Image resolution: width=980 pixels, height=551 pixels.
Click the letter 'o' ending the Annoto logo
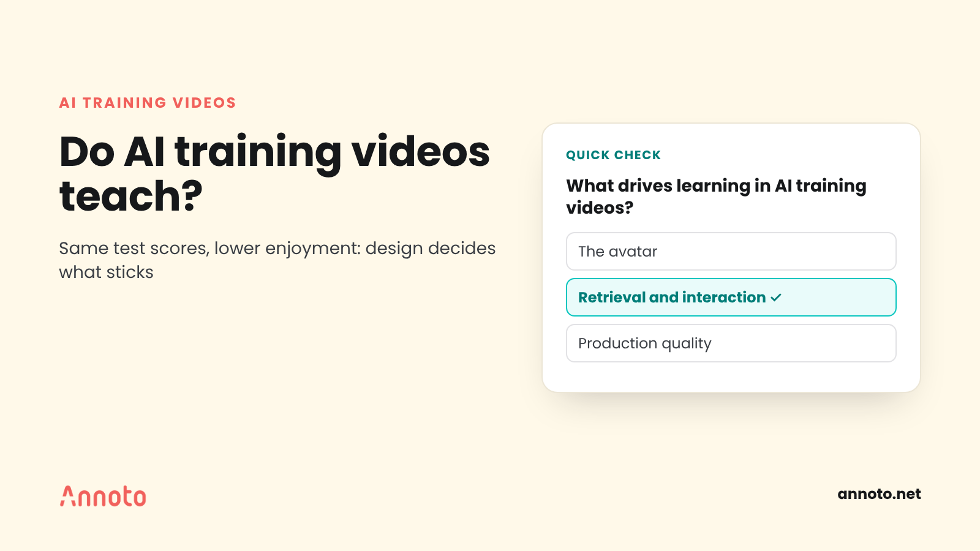139,498
